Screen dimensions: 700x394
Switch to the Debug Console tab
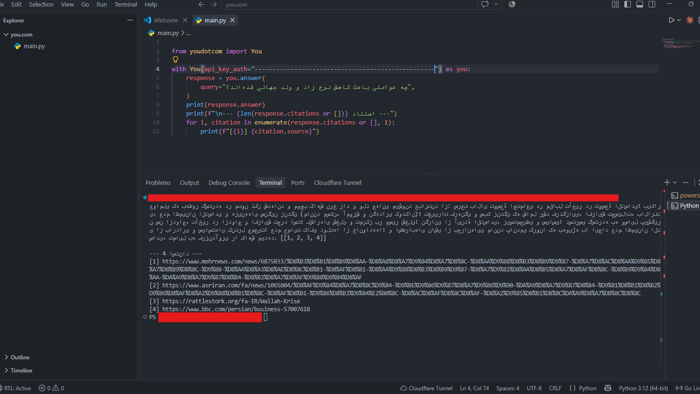tap(229, 182)
